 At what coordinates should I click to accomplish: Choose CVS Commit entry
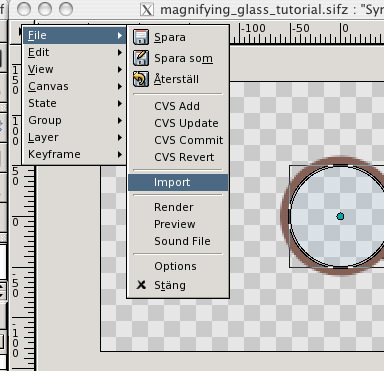pyautogui.click(x=178, y=140)
